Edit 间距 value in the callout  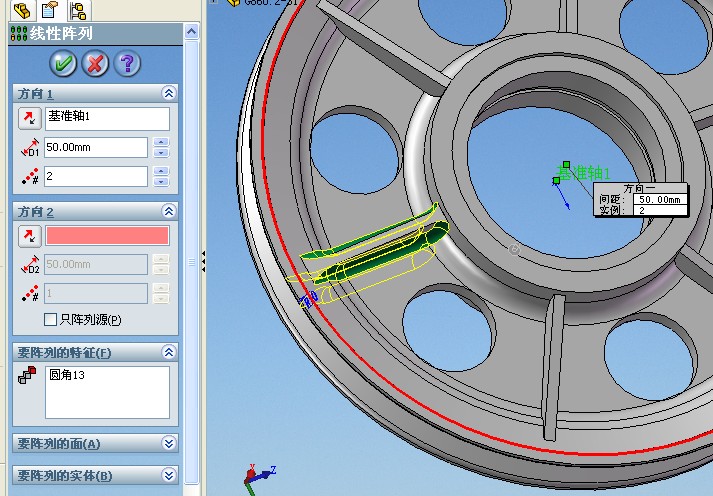[x=660, y=199]
